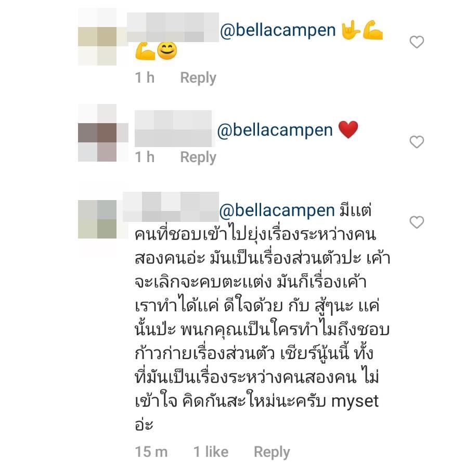Image resolution: width=452 pixels, height=476 pixels.
Task: Like the comment with flexing arm emojis
Action: point(417,42)
